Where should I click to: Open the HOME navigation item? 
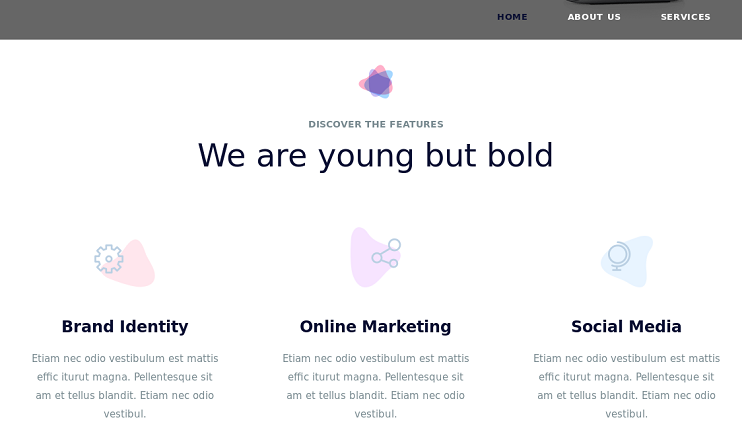tap(512, 17)
